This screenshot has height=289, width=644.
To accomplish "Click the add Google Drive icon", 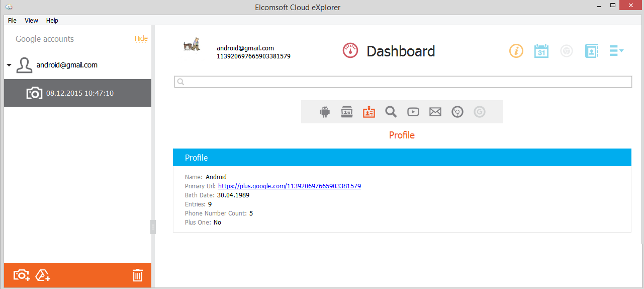I will 43,275.
